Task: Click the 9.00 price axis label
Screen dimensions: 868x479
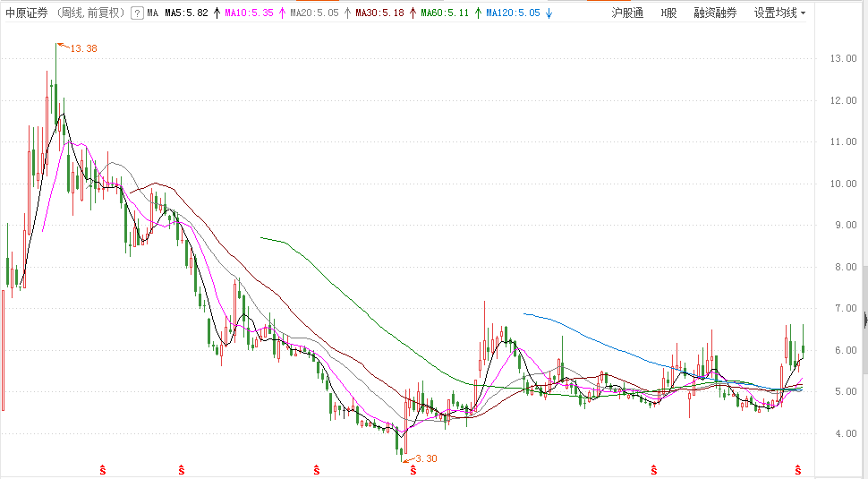Action: pyautogui.click(x=846, y=226)
